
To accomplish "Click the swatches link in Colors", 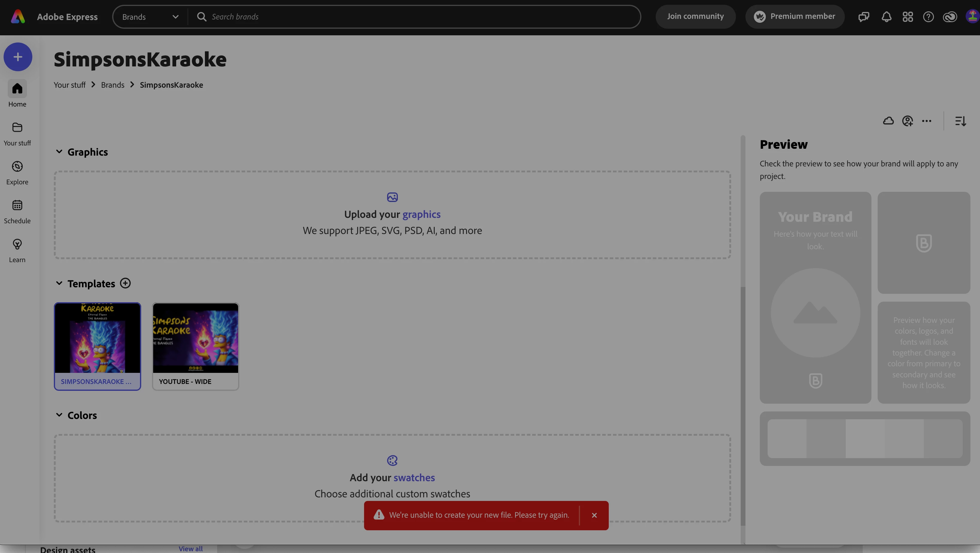I will (414, 478).
